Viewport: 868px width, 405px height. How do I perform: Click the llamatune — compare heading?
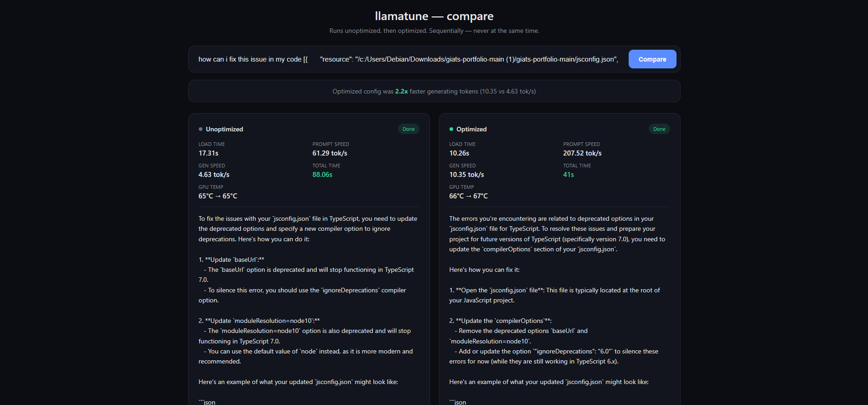434,16
